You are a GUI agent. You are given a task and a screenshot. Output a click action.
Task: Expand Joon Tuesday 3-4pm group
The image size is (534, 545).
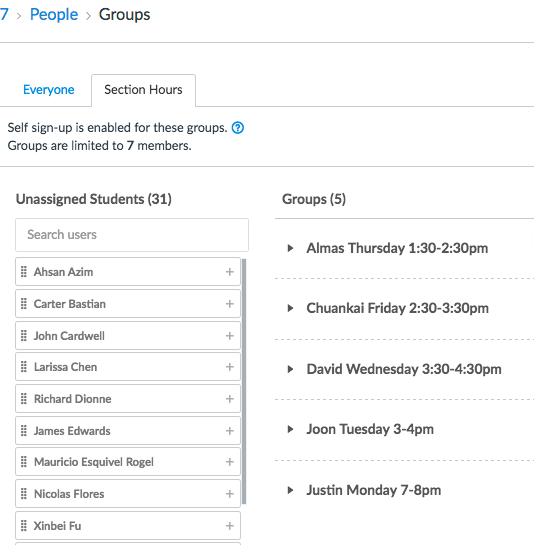[290, 429]
